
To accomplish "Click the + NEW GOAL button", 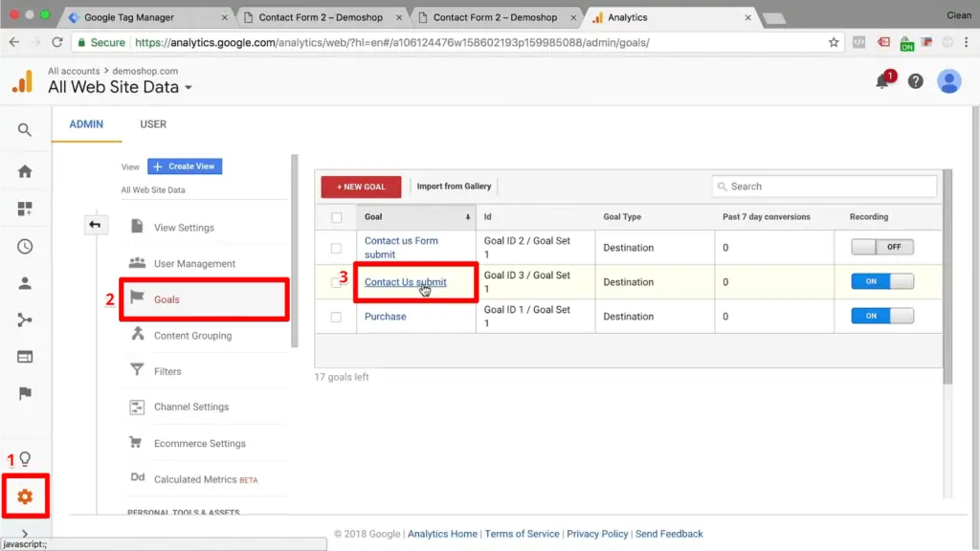I will coord(361,187).
